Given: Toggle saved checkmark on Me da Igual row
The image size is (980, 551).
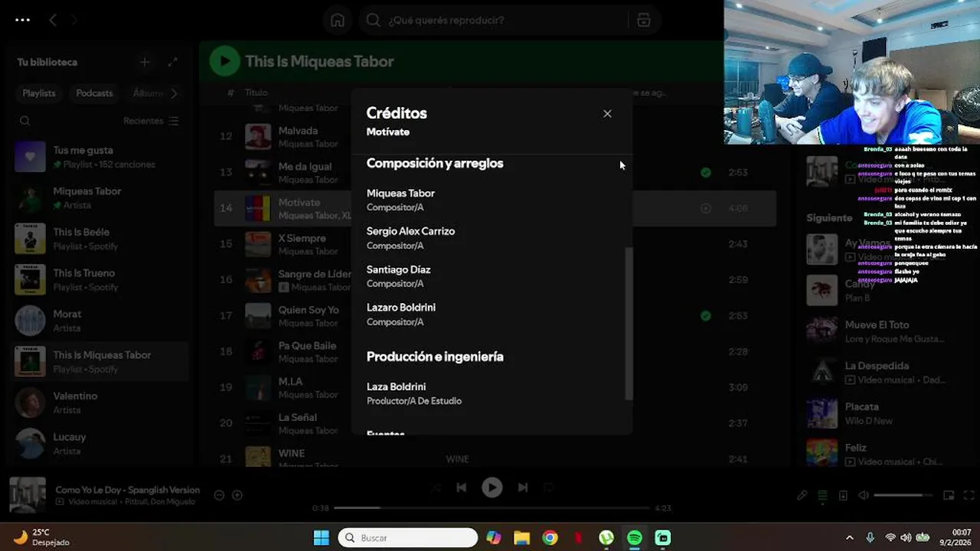Looking at the screenshot, I should click(x=706, y=172).
